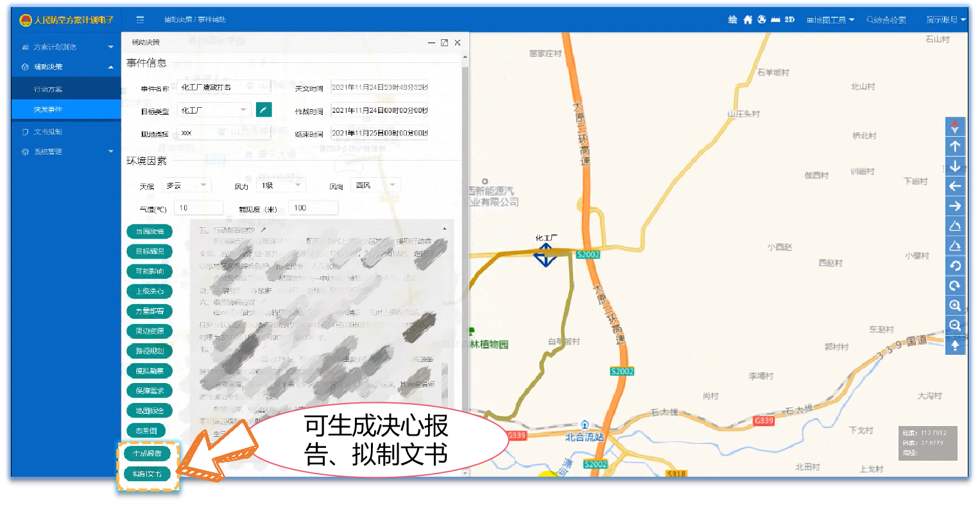Open the 演示账号 account dropdown
The height and width of the screenshot is (512, 980).
click(945, 20)
